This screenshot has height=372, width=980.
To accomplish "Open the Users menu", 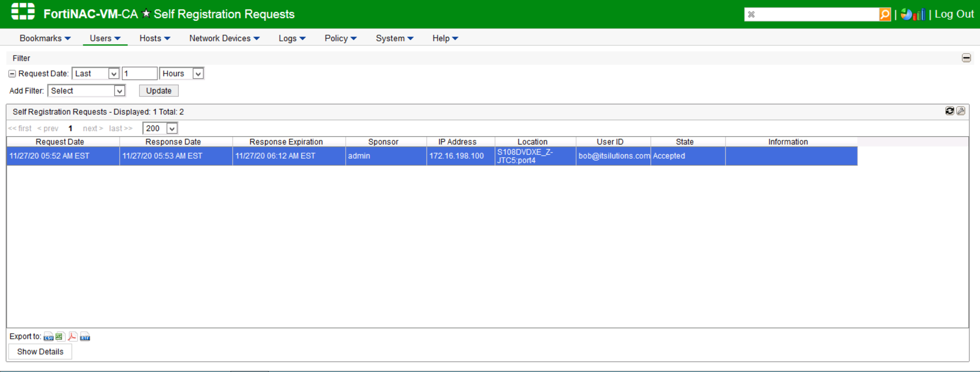I will click(105, 38).
